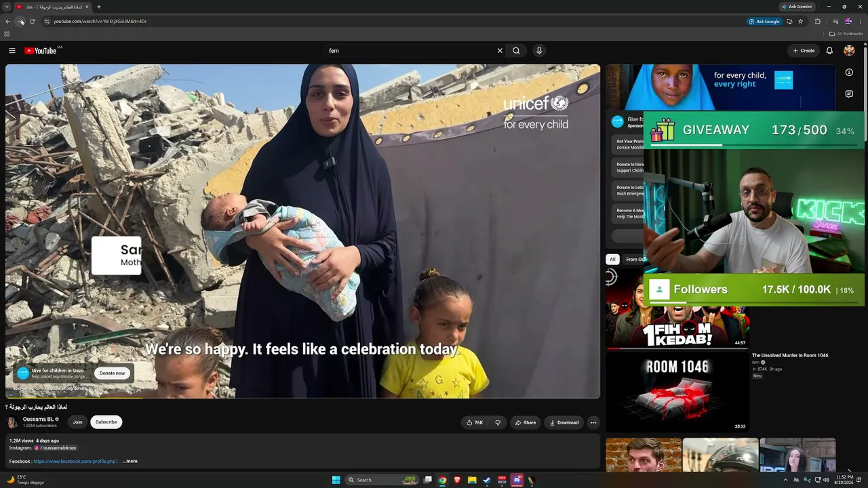Open the Extensions puzzle icon

(x=818, y=21)
